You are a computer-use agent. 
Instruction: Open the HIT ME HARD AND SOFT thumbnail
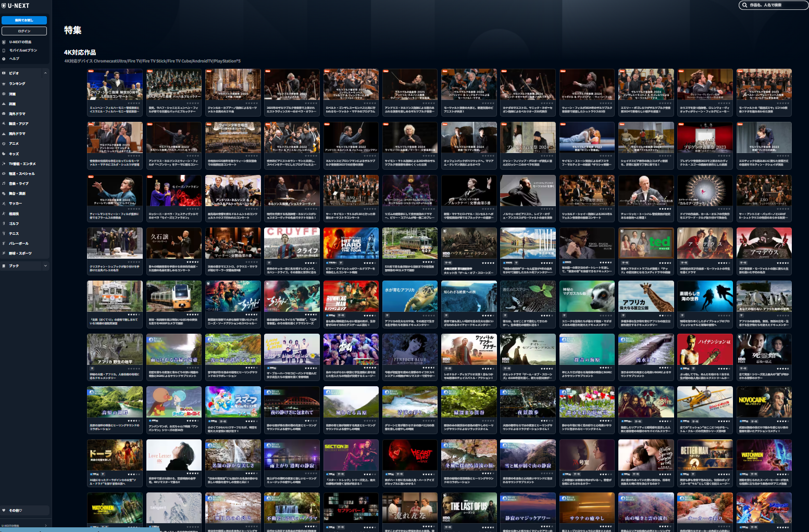pyautogui.click(x=351, y=243)
